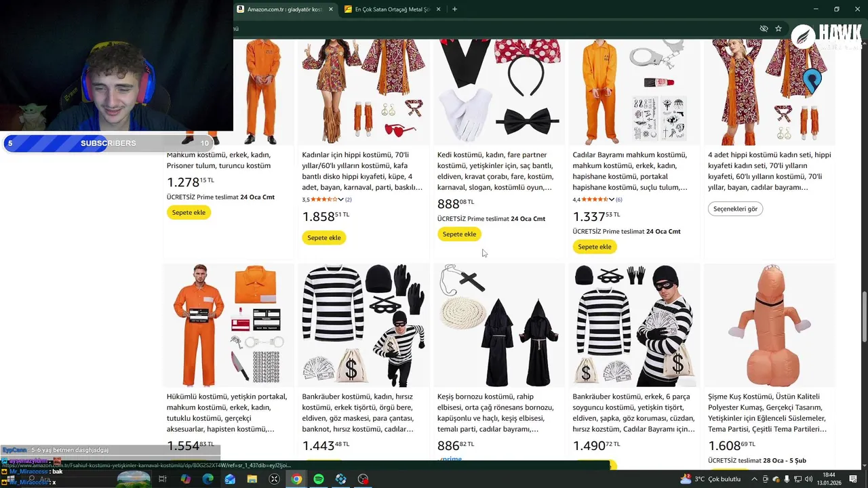Viewport: 868px width, 488px height.
Task: Expand the 3,5 star rating dropdown
Action: [x=340, y=199]
